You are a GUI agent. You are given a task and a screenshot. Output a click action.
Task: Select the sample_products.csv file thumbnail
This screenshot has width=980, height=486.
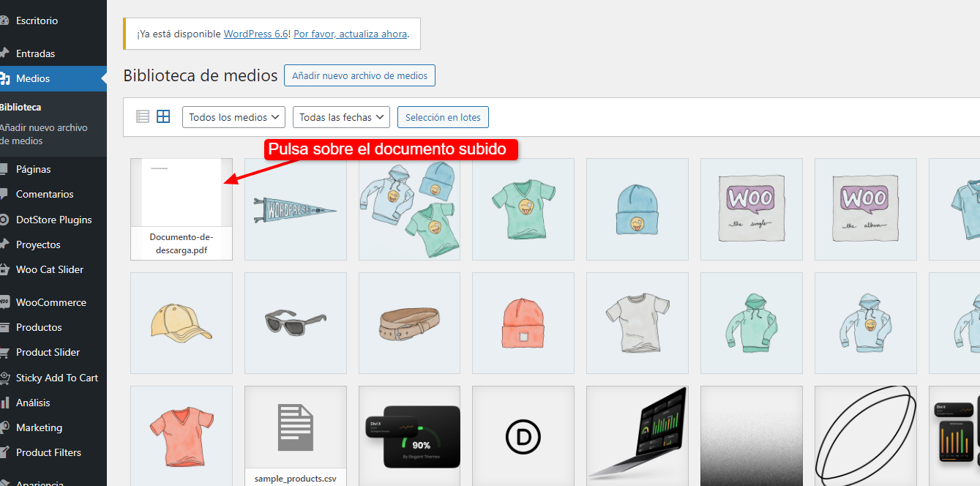296,436
